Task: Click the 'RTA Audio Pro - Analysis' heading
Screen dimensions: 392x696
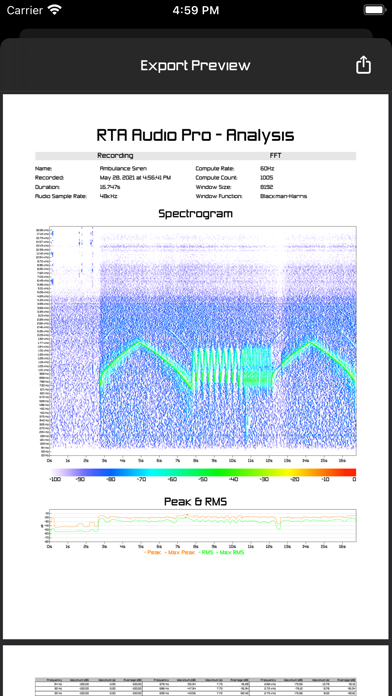Action: [x=195, y=135]
